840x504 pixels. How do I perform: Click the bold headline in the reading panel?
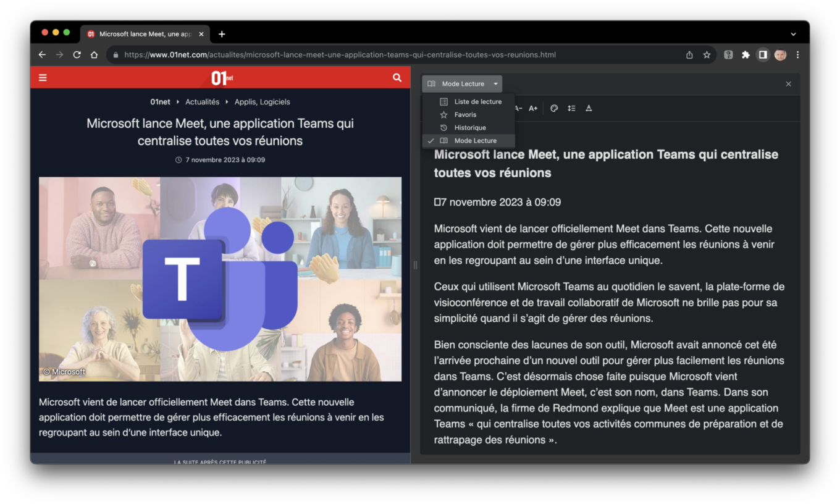606,164
